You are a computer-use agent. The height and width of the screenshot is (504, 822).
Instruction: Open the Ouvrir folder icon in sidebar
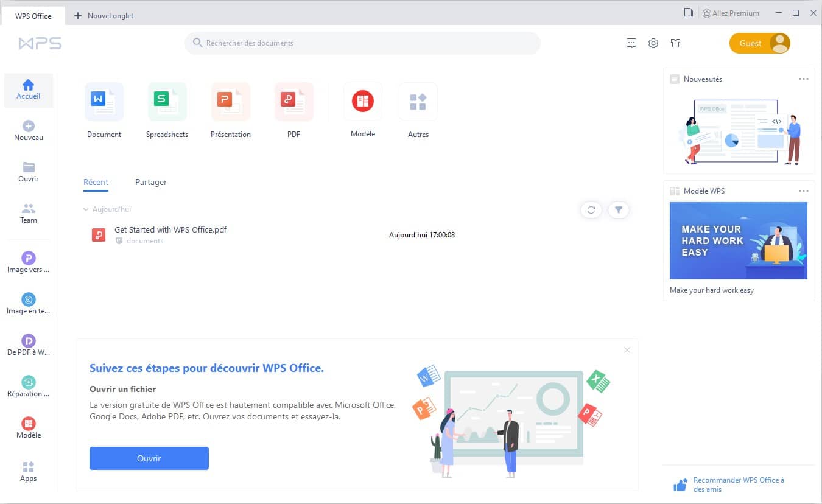(29, 167)
